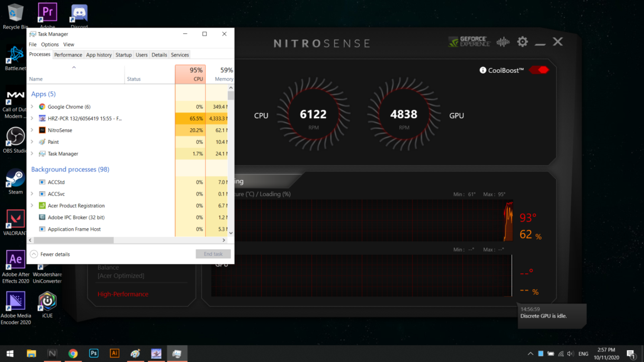This screenshot has width=644, height=362.
Task: Toggle the CoolBoost switch off
Action: point(539,70)
